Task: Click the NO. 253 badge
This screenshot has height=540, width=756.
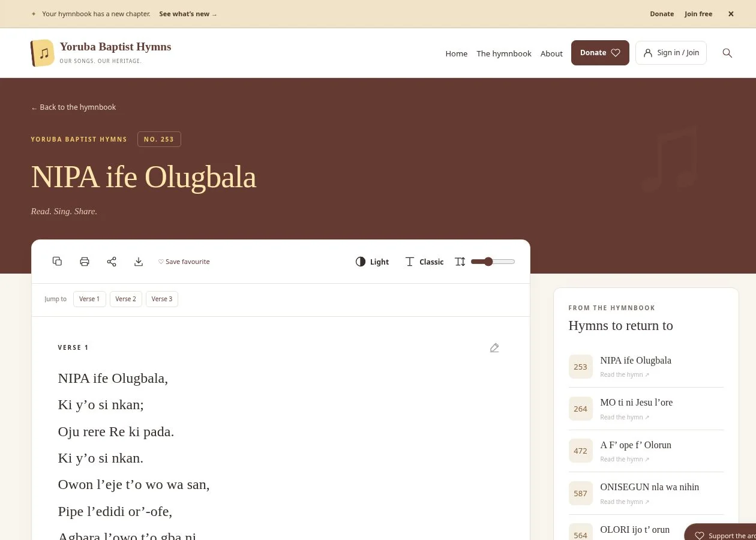Action: pos(159,139)
